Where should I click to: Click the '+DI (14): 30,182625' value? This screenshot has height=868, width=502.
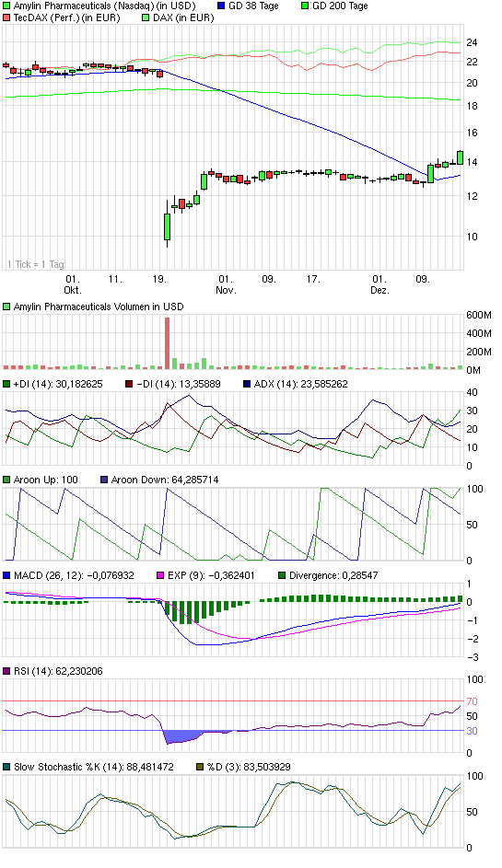pyautogui.click(x=58, y=384)
